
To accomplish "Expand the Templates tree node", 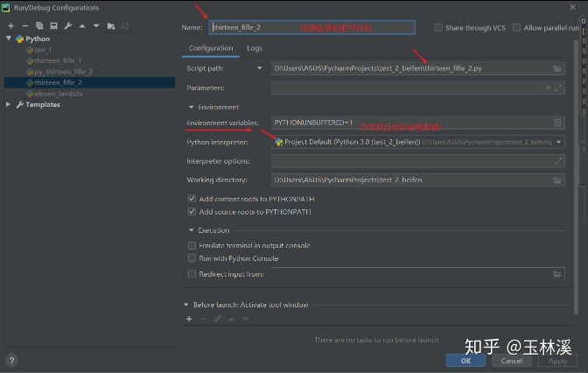I will (x=8, y=104).
